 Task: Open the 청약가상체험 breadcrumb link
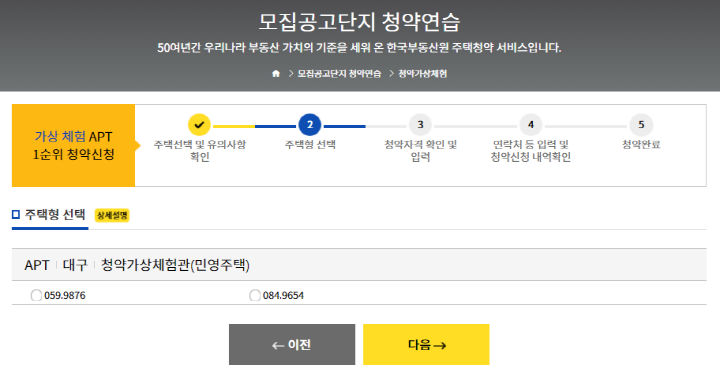(x=422, y=73)
